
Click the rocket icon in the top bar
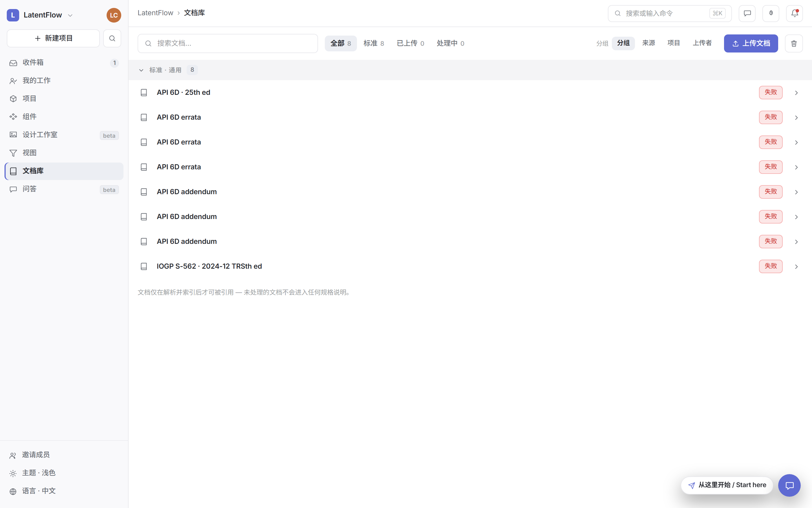(771, 14)
